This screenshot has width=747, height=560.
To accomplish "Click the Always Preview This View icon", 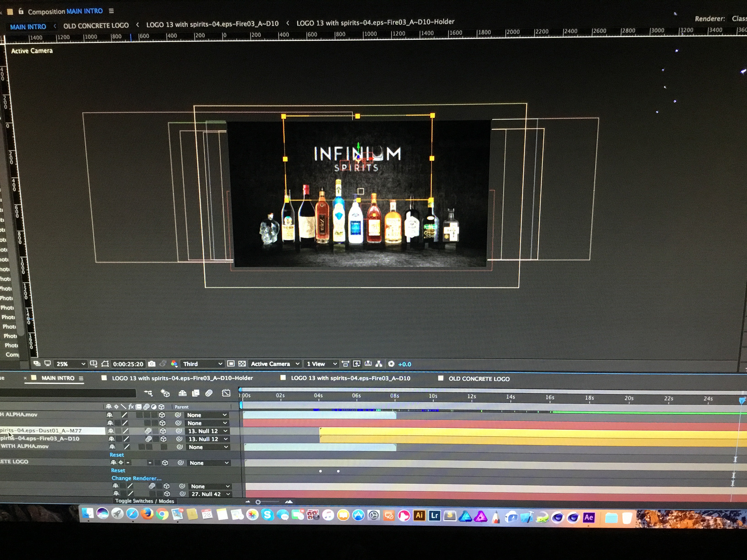I will tap(37, 364).
